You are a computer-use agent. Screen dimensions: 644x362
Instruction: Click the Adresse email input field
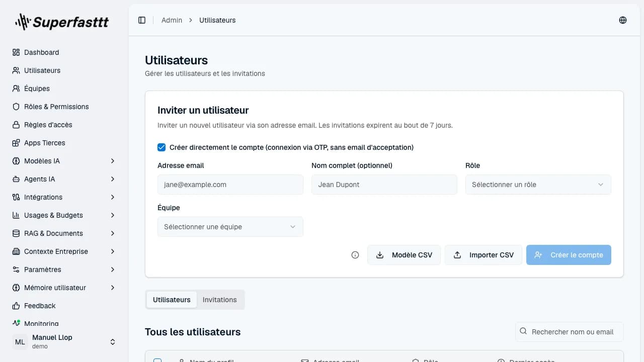tap(230, 185)
